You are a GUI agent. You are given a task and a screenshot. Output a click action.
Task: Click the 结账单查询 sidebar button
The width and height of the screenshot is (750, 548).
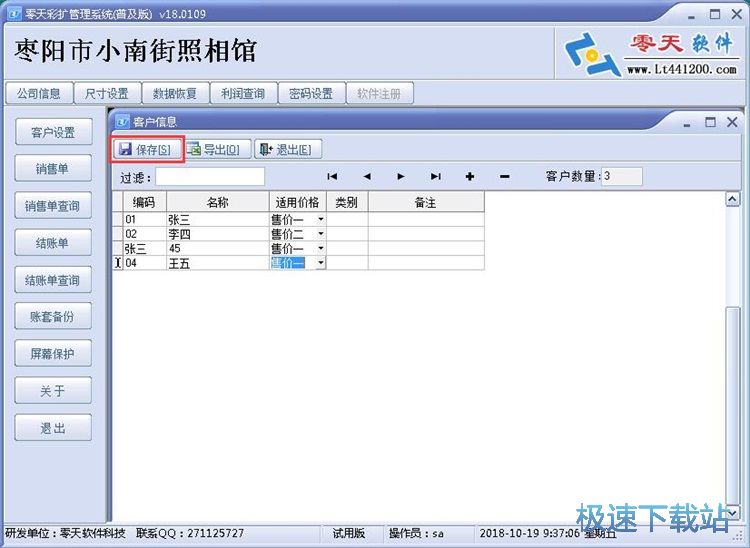pyautogui.click(x=53, y=280)
